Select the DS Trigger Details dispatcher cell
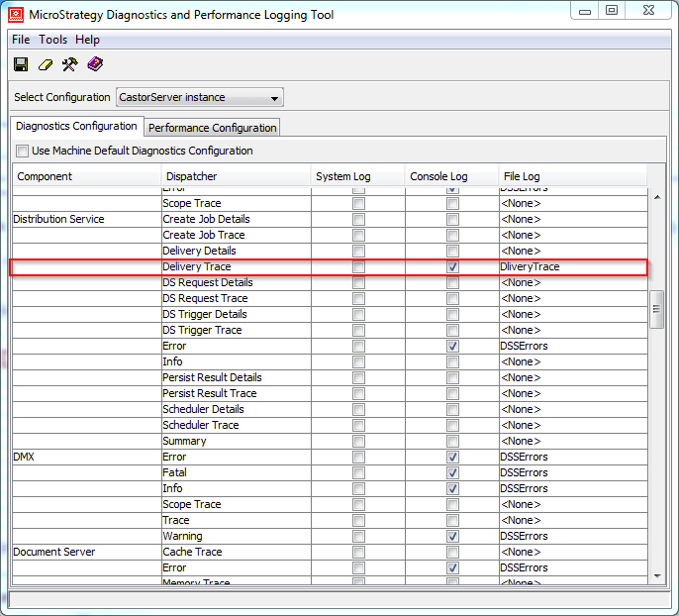 tap(236, 315)
